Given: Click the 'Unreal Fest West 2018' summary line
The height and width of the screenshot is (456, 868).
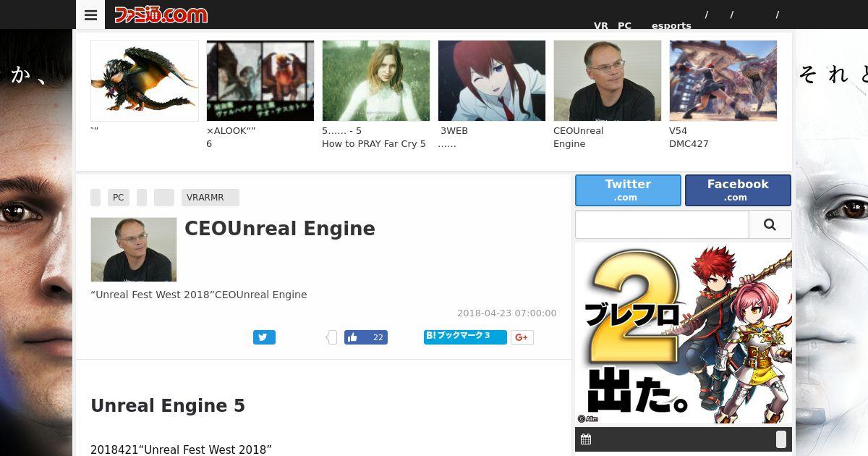Looking at the screenshot, I should pos(199,295).
